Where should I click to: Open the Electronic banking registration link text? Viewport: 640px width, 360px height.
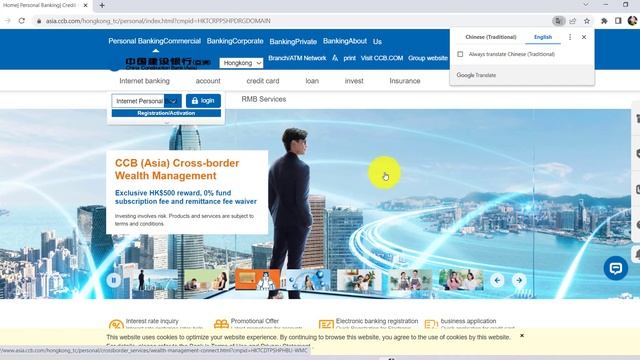pos(377,321)
